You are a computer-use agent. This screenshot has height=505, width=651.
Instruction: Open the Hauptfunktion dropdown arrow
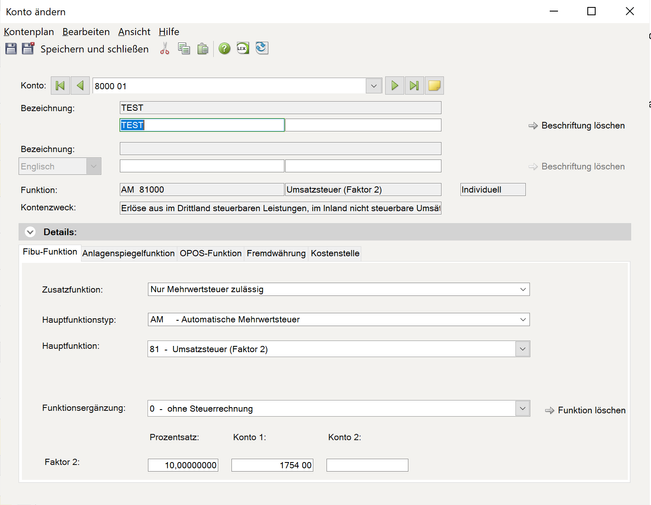tap(523, 349)
